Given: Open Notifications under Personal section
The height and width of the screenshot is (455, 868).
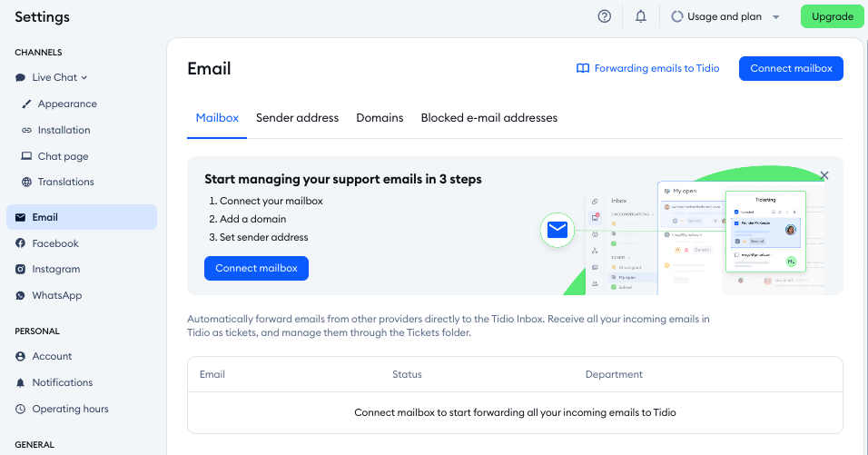Looking at the screenshot, I should (63, 382).
